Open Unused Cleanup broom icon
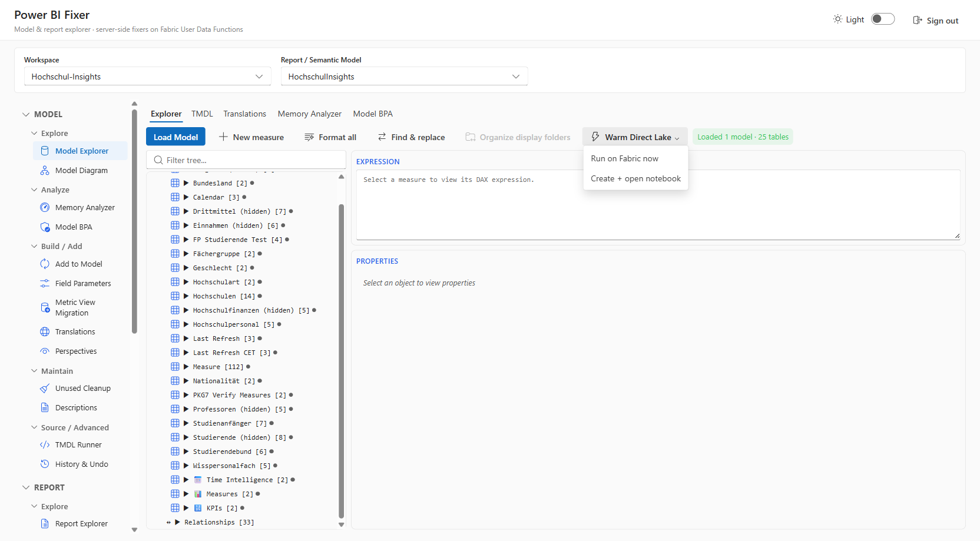The image size is (980, 541). coord(45,388)
